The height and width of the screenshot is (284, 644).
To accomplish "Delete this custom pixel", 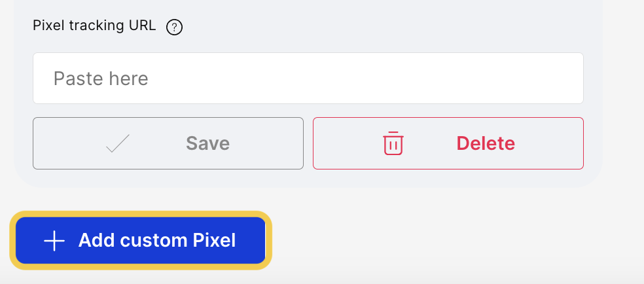I will pos(448,143).
